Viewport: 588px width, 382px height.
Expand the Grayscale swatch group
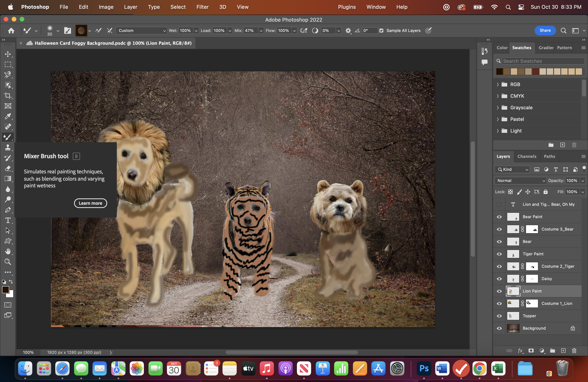tap(498, 107)
